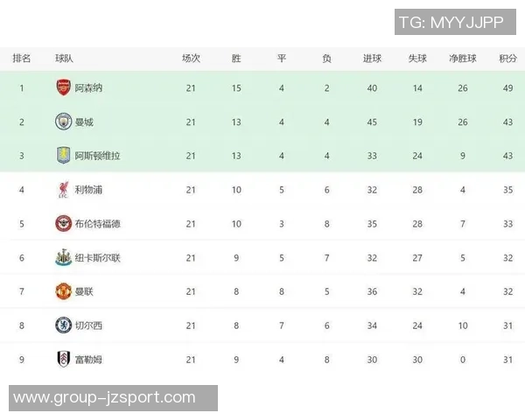Sort by 净胜球 goal difference header
The height and width of the screenshot is (420, 525).
tap(462, 59)
